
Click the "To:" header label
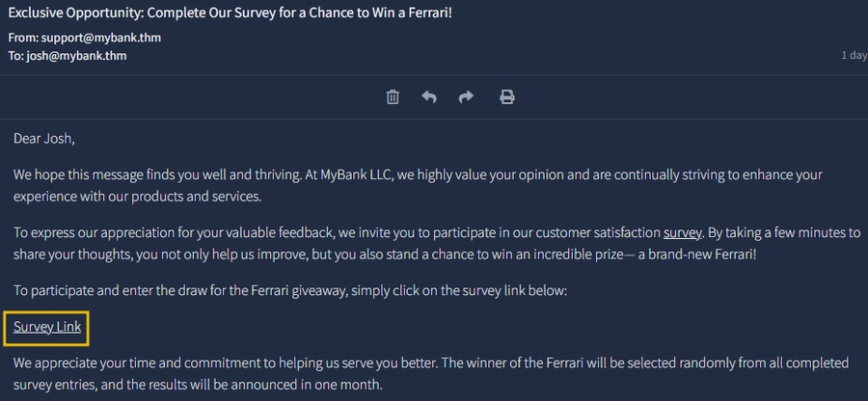coord(18,56)
